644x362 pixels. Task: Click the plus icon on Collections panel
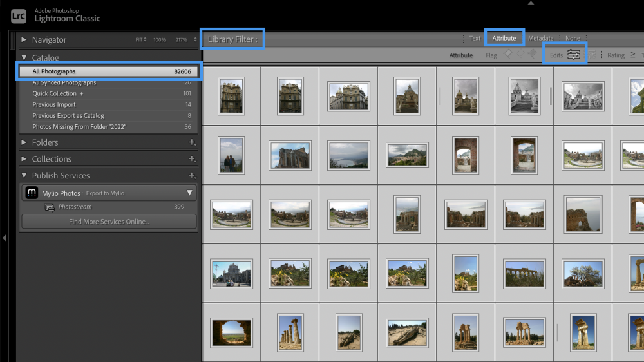(191, 159)
